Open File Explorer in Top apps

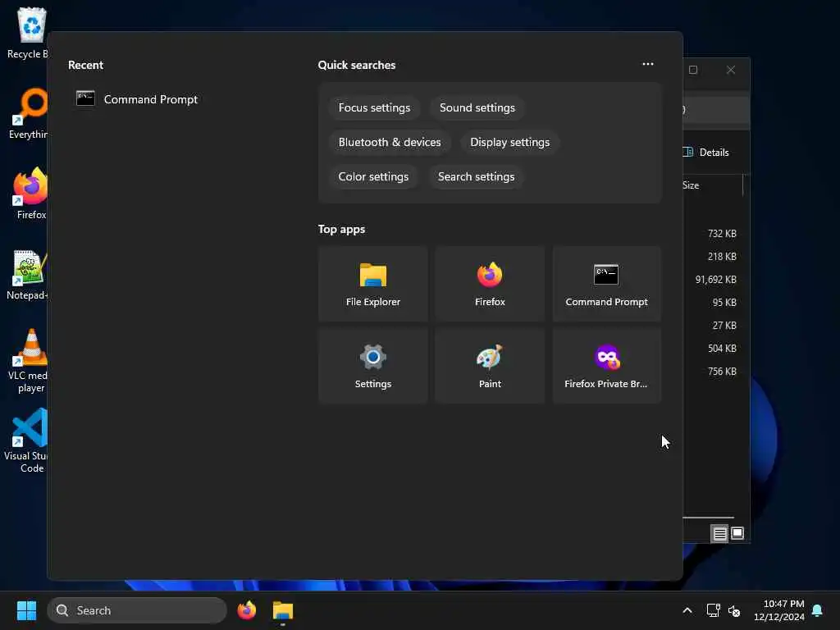point(373,284)
